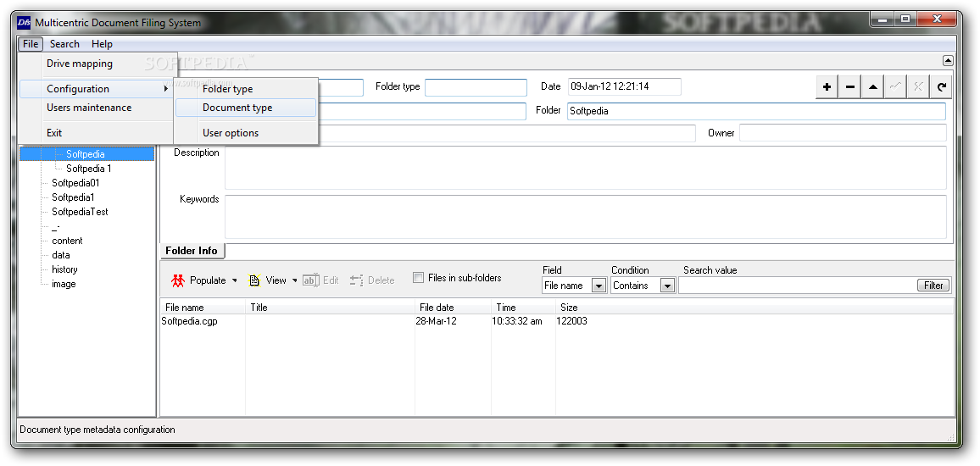
Task: Select the Softpedia.cgp file row
Action: click(x=557, y=321)
